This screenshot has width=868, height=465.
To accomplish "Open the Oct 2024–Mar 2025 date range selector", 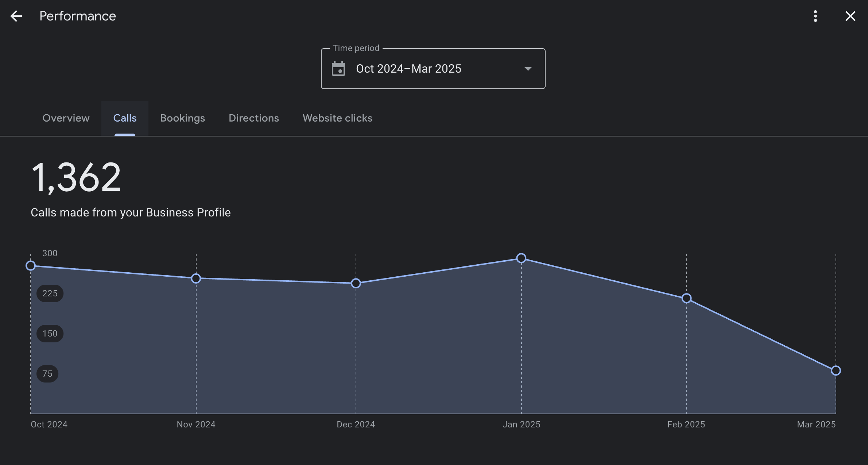I will coord(433,69).
